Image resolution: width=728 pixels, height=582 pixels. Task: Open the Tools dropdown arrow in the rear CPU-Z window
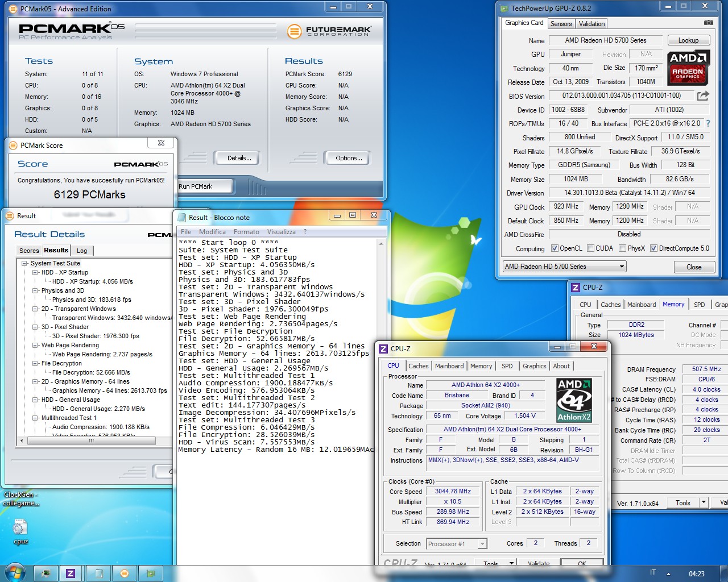click(704, 502)
